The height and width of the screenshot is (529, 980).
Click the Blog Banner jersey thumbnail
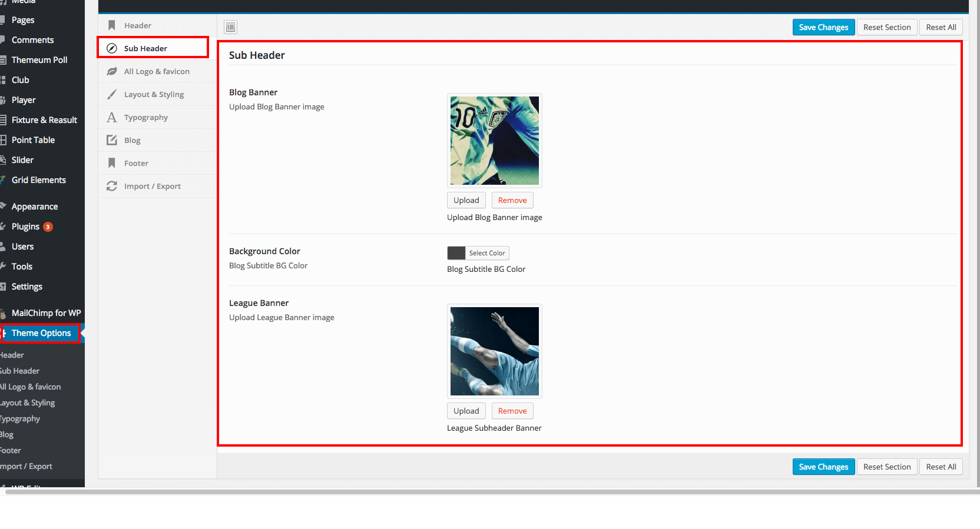[x=494, y=141]
